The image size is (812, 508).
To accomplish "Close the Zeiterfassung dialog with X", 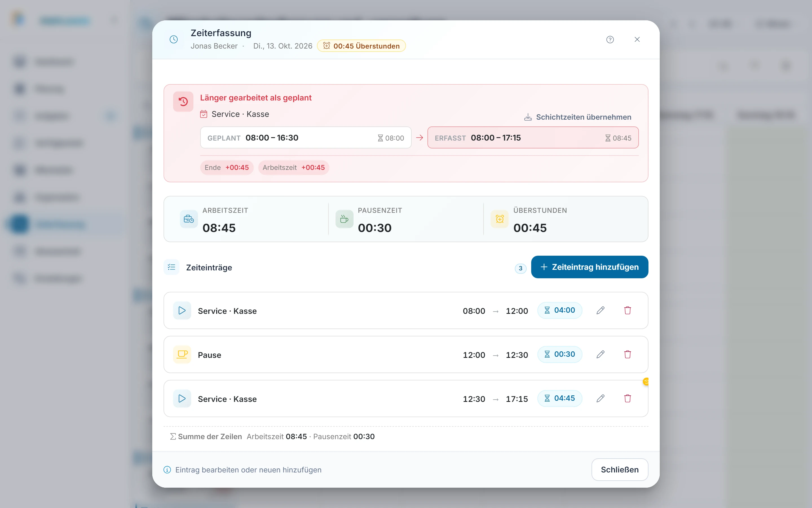I will click(637, 40).
